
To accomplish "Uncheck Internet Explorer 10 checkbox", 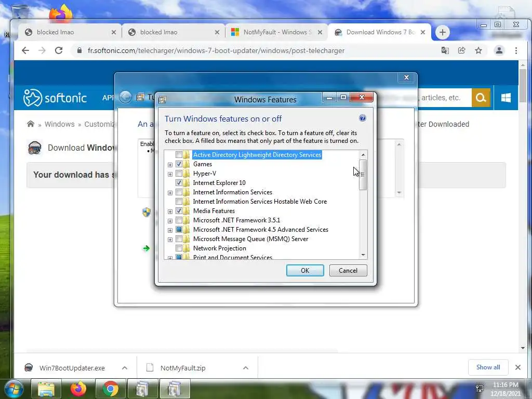I will click(179, 183).
